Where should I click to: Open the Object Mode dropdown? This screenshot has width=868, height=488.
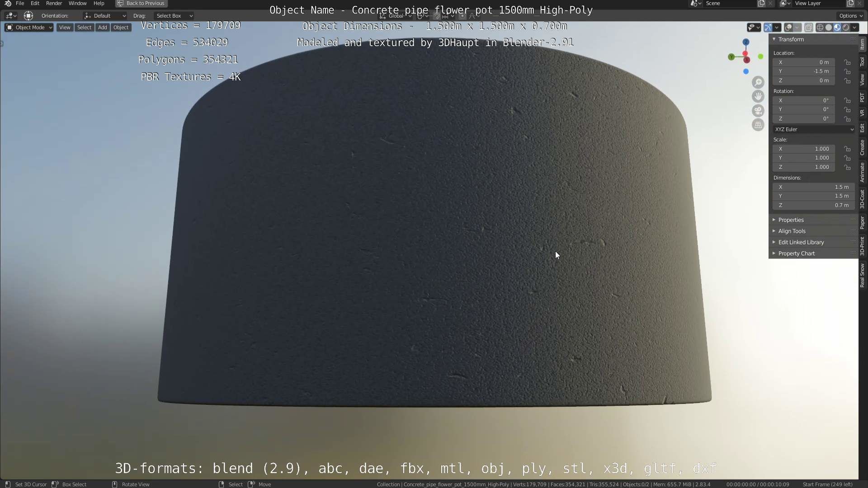(29, 28)
